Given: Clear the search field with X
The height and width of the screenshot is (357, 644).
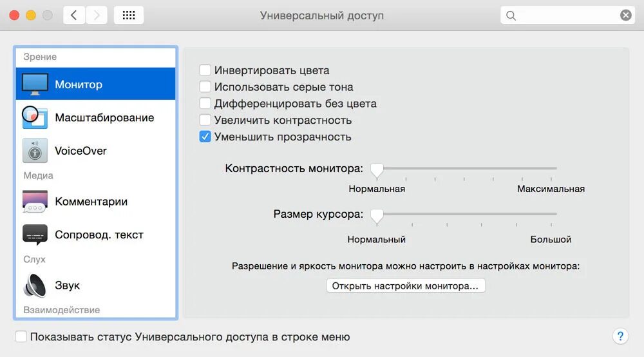Looking at the screenshot, I should pos(625,15).
